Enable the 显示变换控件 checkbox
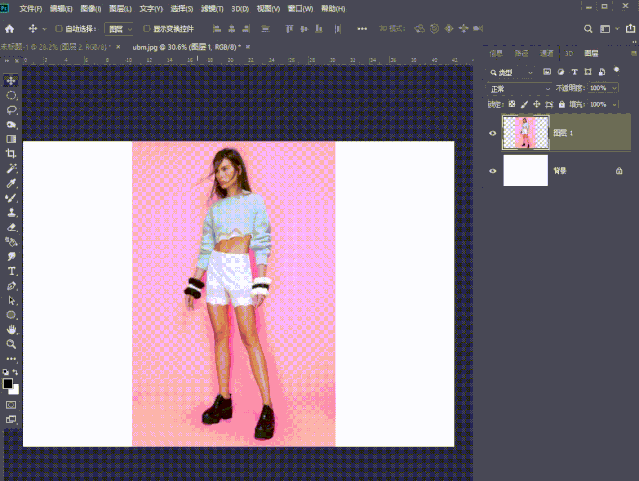 (146, 29)
